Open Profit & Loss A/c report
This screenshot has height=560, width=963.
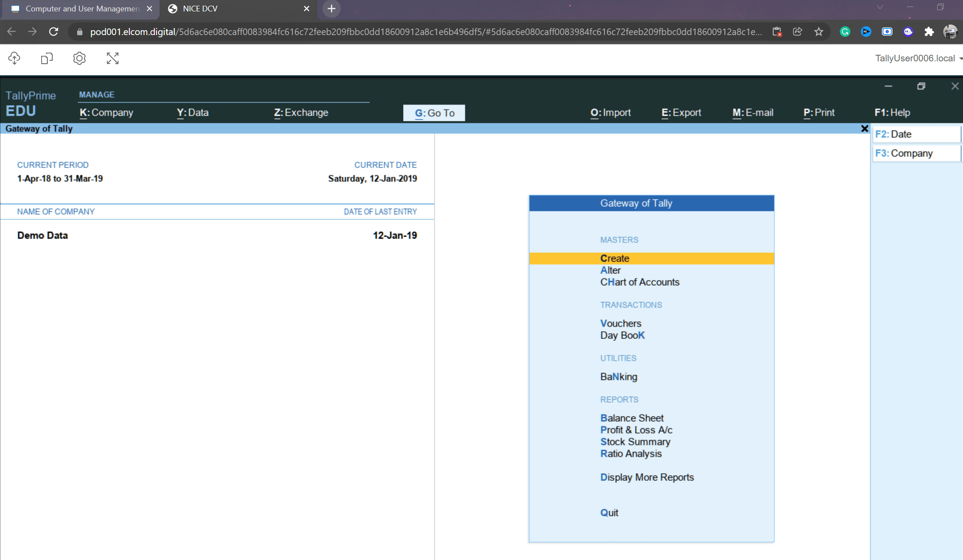(x=636, y=430)
